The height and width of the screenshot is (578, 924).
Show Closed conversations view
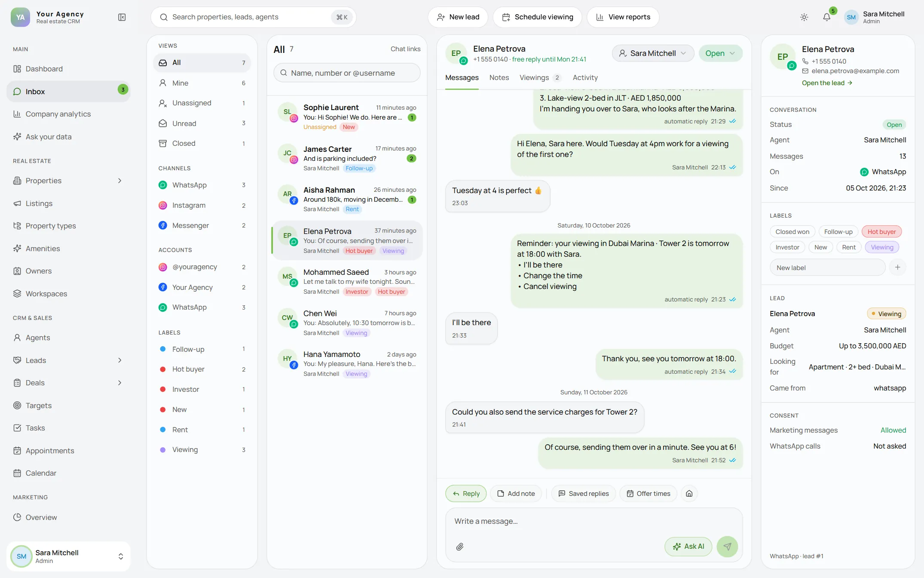pos(202,144)
